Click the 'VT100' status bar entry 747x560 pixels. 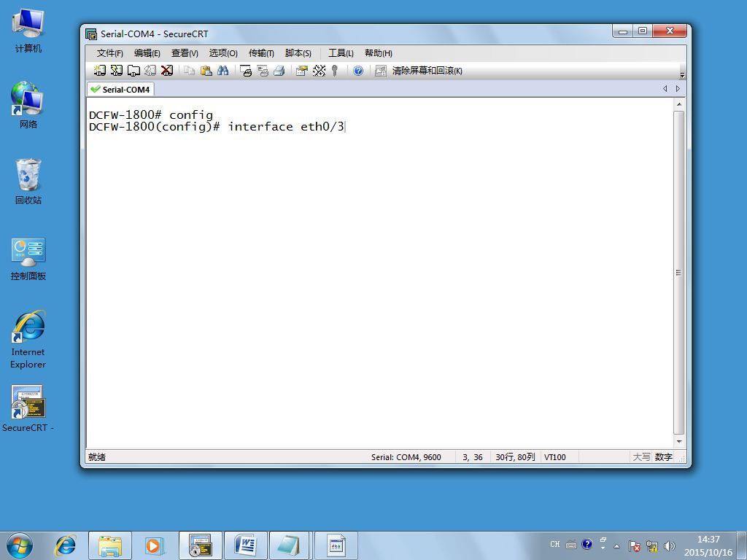coord(555,457)
